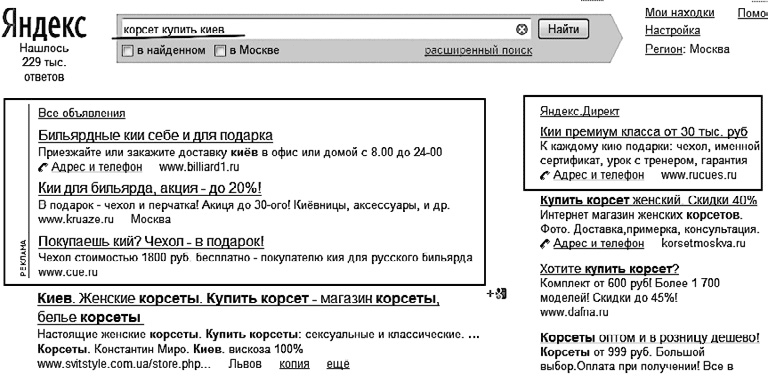Open the cached 'копия' link
768x376 pixels.
[294, 364]
